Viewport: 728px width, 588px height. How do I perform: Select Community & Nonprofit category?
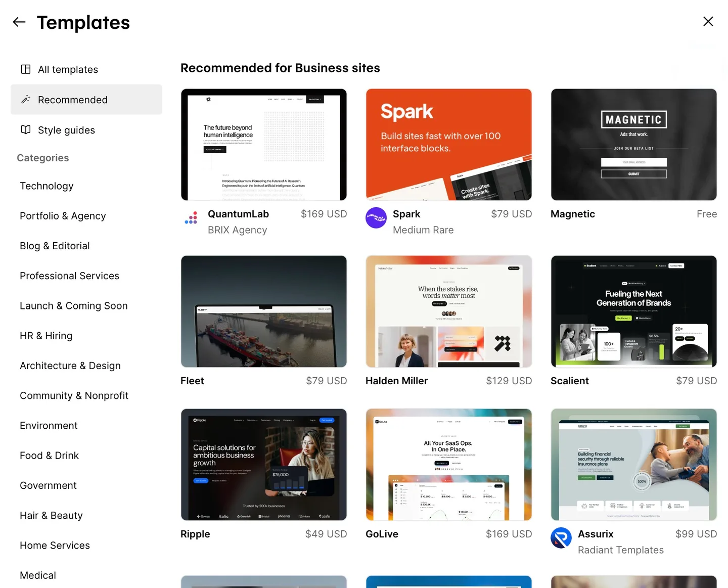pos(74,395)
